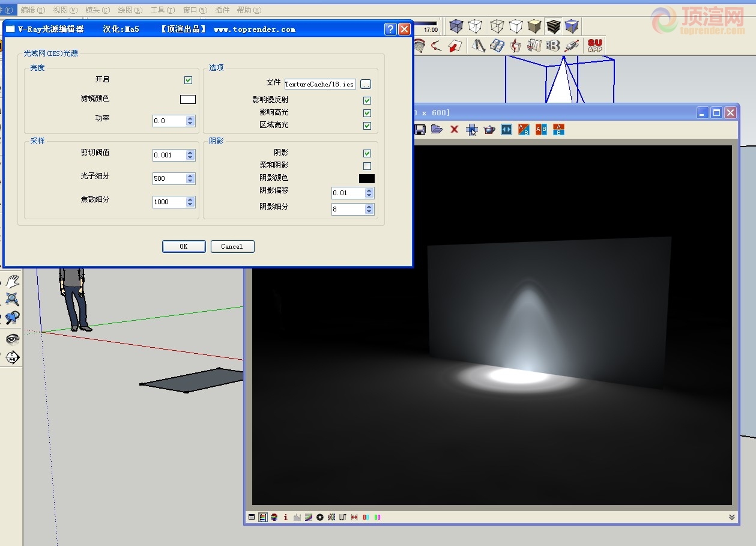Open the 视图 (View) menu
The image size is (756, 546).
tap(65, 10)
